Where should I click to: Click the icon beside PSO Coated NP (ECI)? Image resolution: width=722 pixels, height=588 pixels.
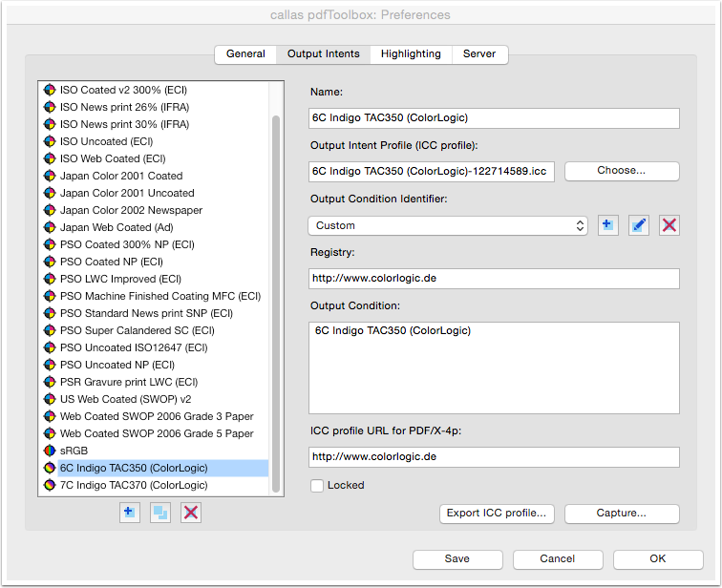[50, 262]
